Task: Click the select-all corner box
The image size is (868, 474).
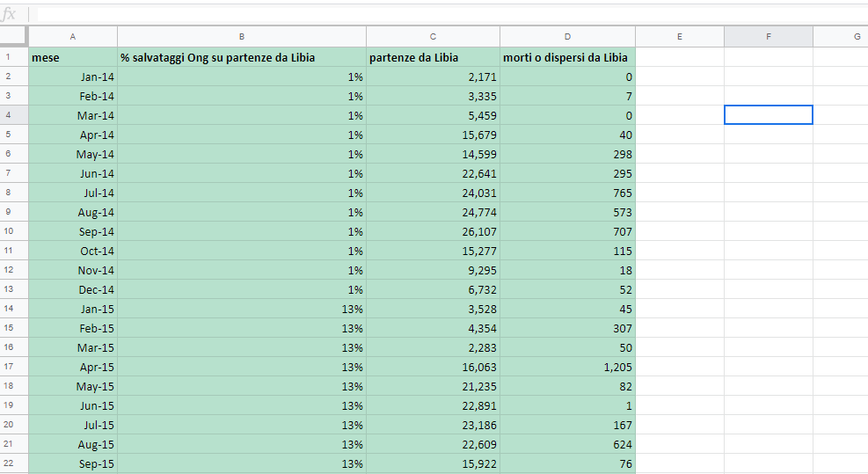Action: [x=13, y=36]
